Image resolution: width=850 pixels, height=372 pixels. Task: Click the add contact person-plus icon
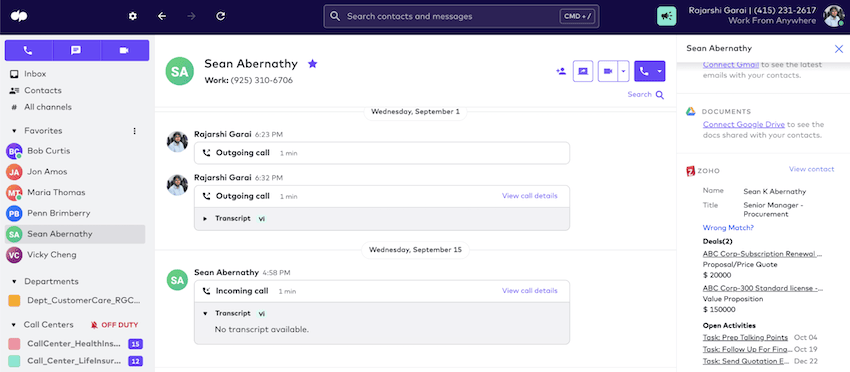pos(561,71)
